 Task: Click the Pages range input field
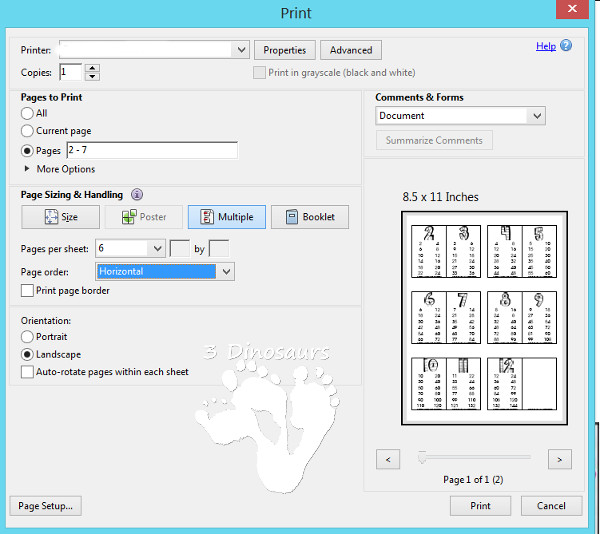[151, 151]
